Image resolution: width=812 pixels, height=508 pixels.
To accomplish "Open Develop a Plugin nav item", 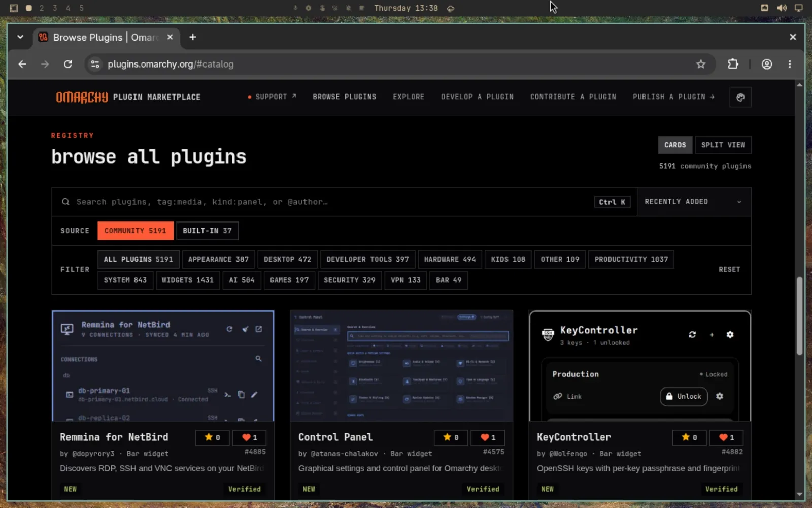I will [477, 97].
